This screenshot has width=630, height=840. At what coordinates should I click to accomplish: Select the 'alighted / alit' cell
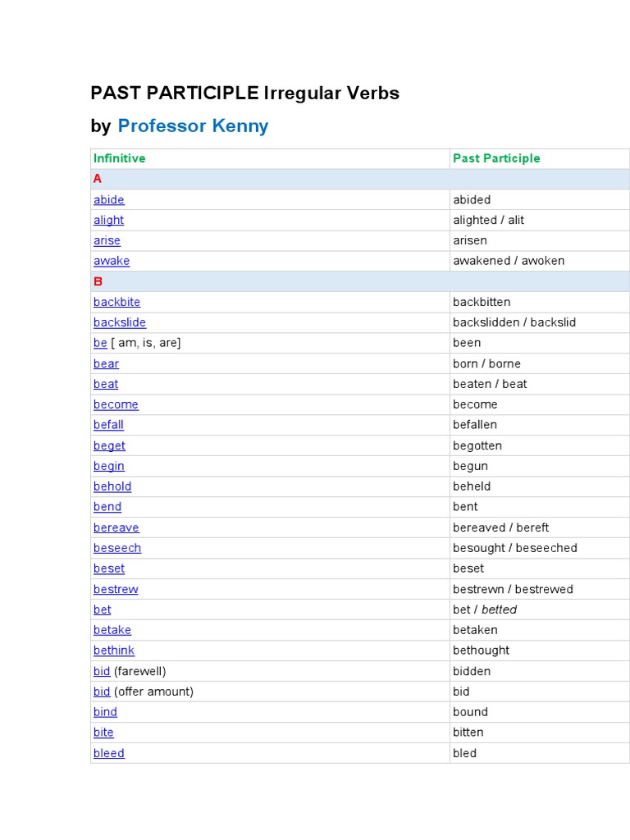540,220
